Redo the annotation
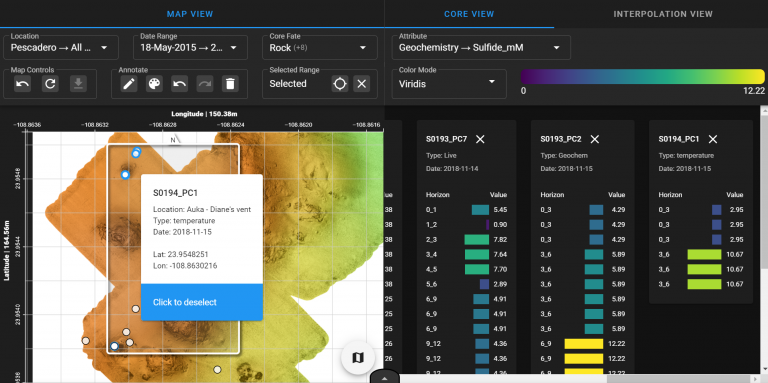 point(205,84)
